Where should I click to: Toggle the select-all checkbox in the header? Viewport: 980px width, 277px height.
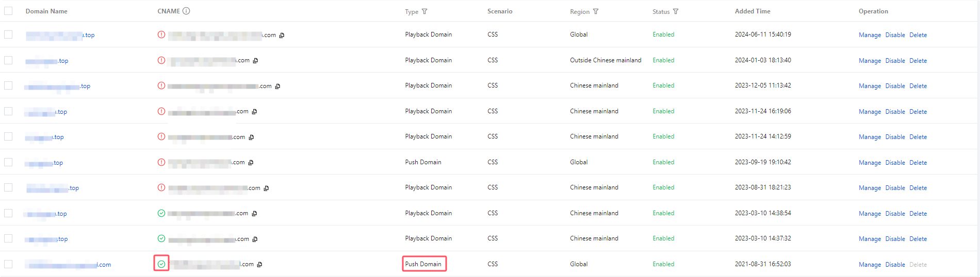(8, 11)
